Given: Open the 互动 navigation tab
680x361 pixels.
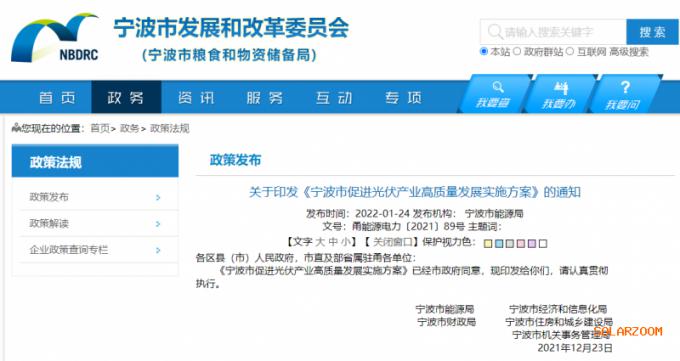Looking at the screenshot, I should point(334,98).
